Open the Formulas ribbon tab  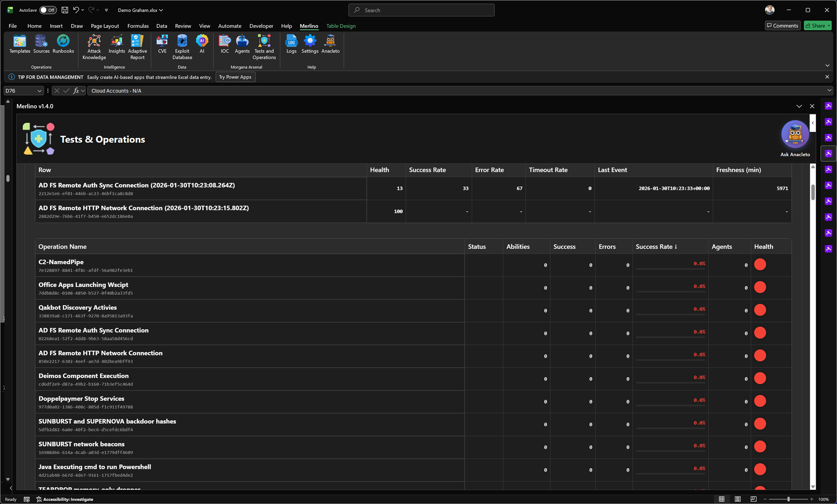point(138,26)
